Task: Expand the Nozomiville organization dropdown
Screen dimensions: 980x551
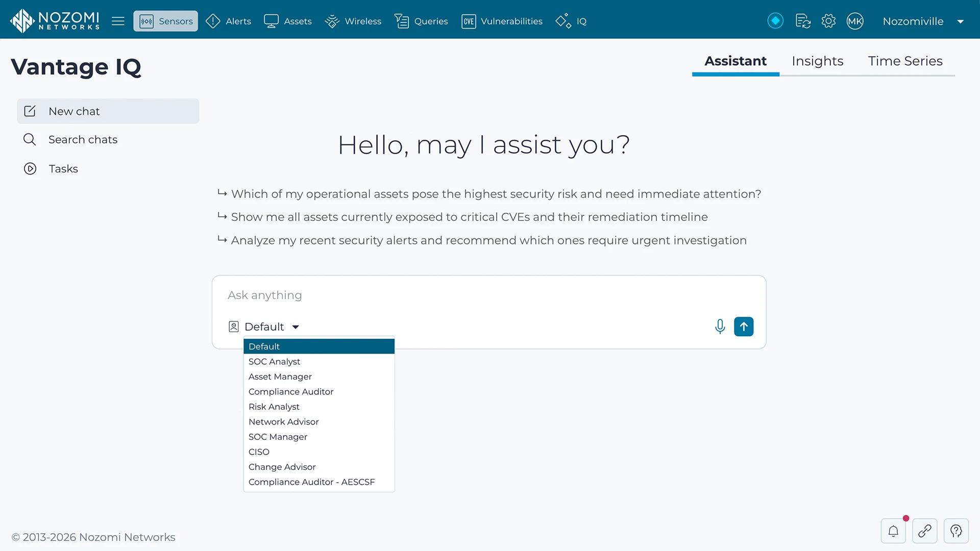Action: [923, 21]
